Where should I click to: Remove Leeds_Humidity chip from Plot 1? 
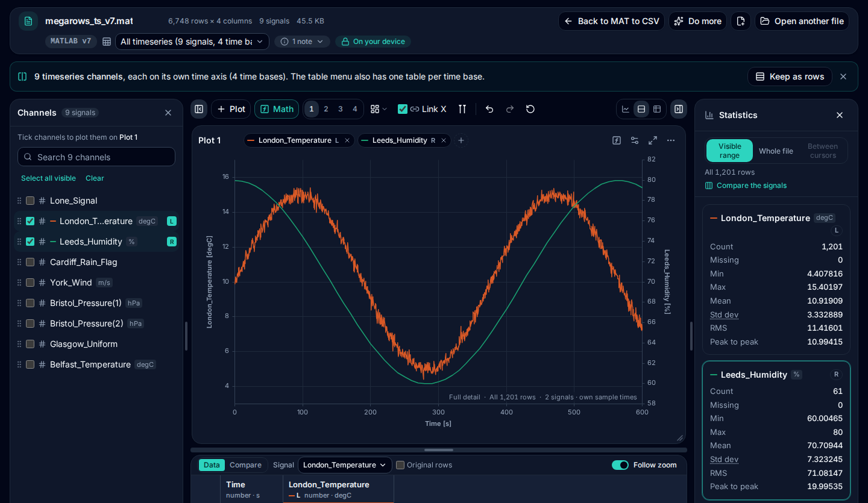[x=444, y=140]
